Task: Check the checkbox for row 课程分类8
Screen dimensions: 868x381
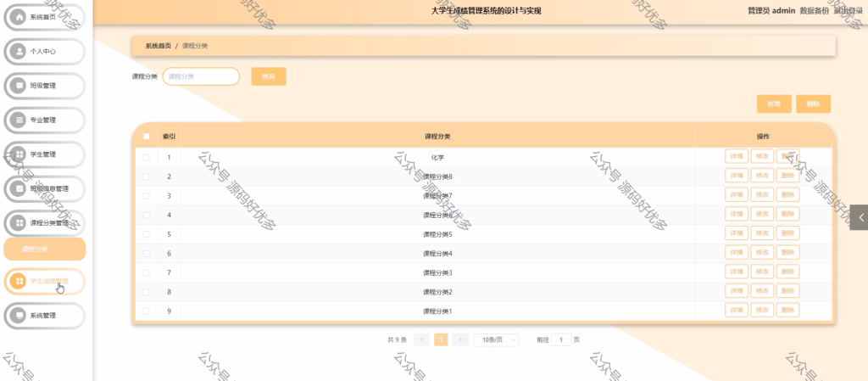Action: [x=146, y=176]
